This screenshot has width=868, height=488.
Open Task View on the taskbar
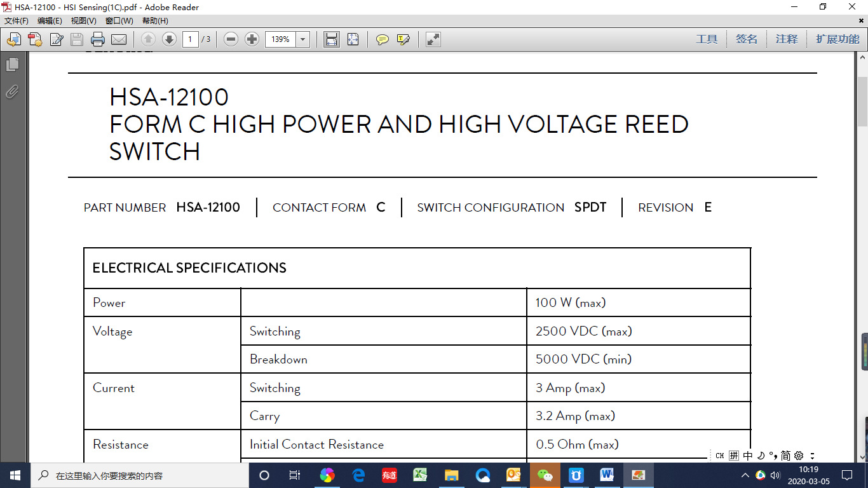click(x=295, y=475)
